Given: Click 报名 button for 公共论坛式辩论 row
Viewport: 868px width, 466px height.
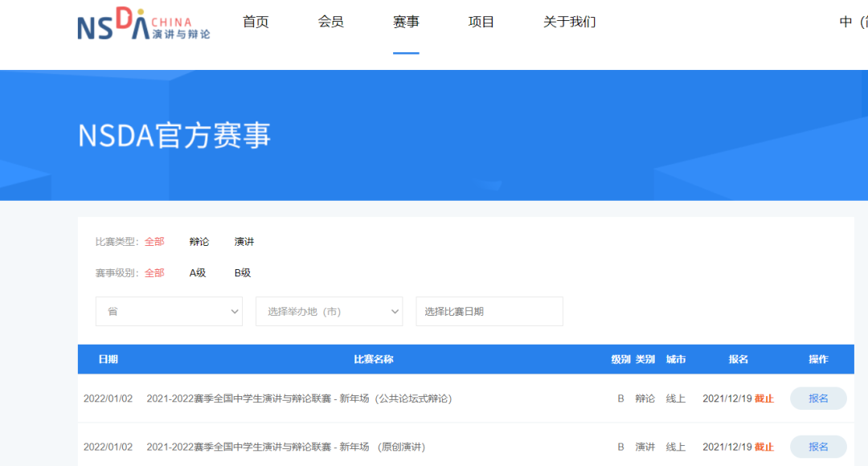Looking at the screenshot, I should (x=818, y=399).
